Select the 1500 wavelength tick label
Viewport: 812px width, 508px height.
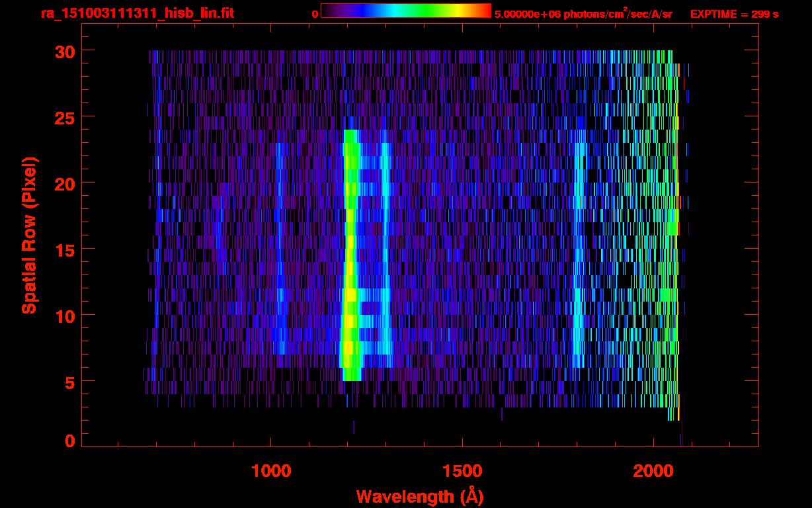(462, 470)
